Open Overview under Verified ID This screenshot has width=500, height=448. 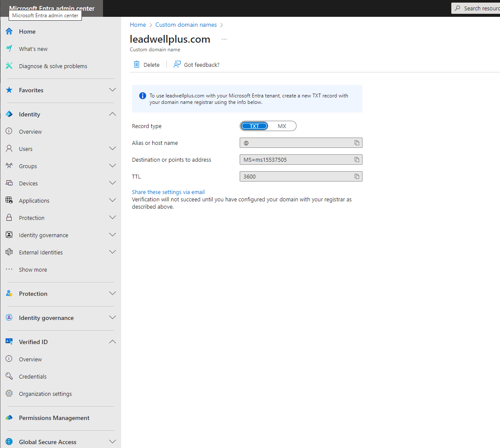(61, 359)
